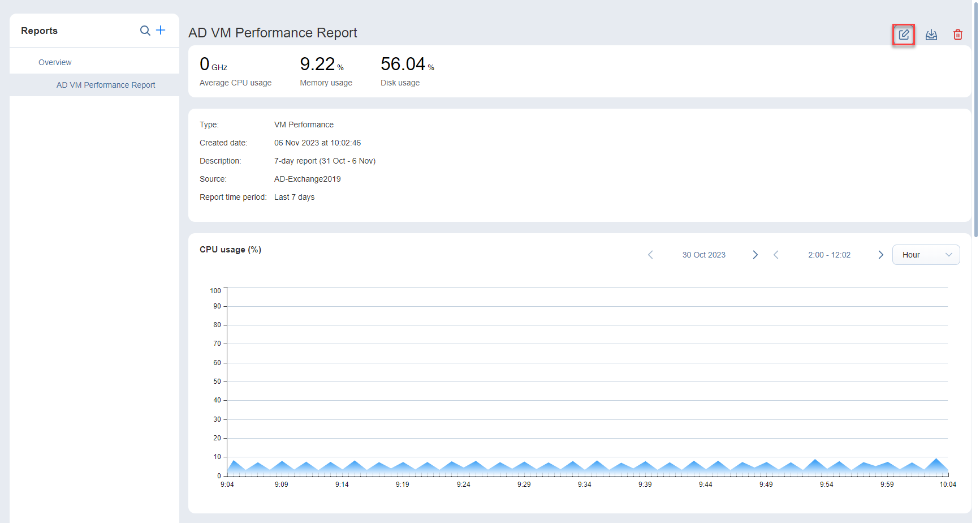The height and width of the screenshot is (523, 980).
Task: Select Overview in the Reports sidebar
Action: 55,62
